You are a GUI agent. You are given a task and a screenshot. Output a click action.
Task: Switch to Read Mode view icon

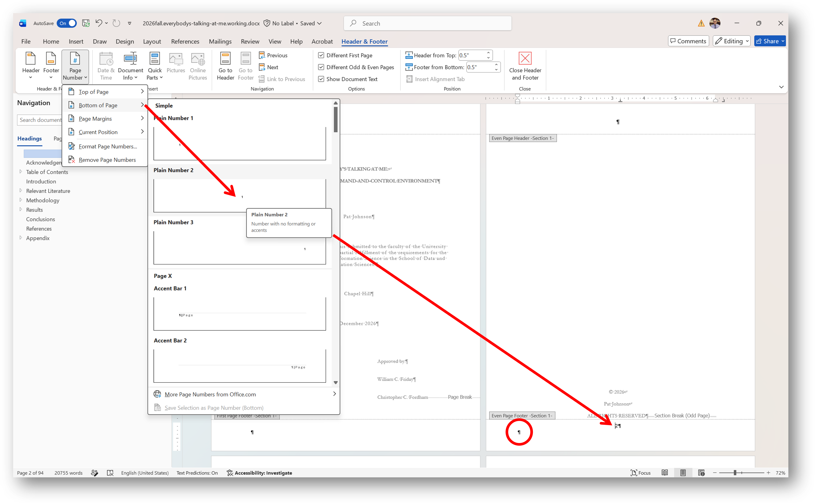(664, 473)
